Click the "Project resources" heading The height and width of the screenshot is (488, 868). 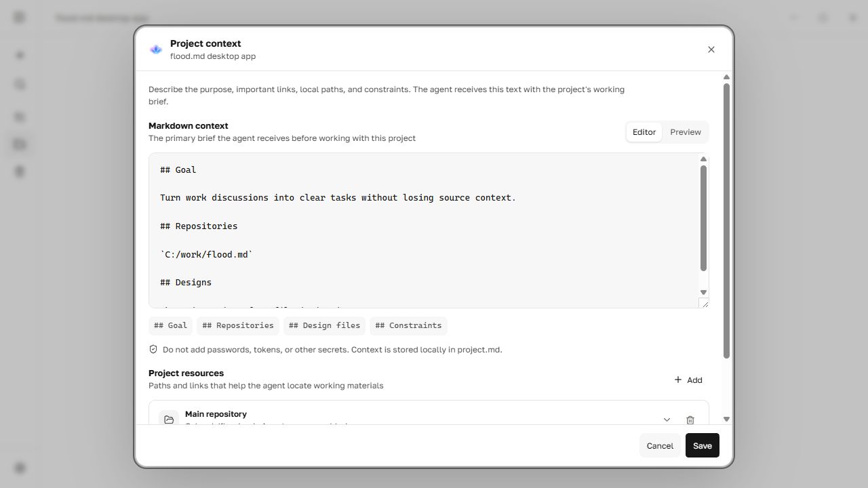click(186, 373)
